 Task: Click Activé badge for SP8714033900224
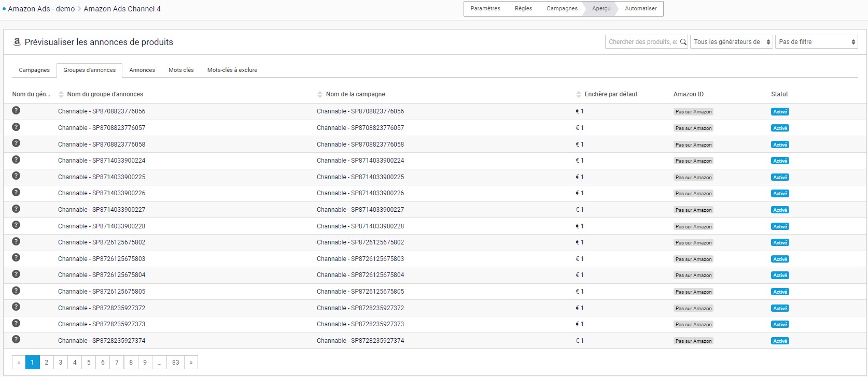[780, 161]
